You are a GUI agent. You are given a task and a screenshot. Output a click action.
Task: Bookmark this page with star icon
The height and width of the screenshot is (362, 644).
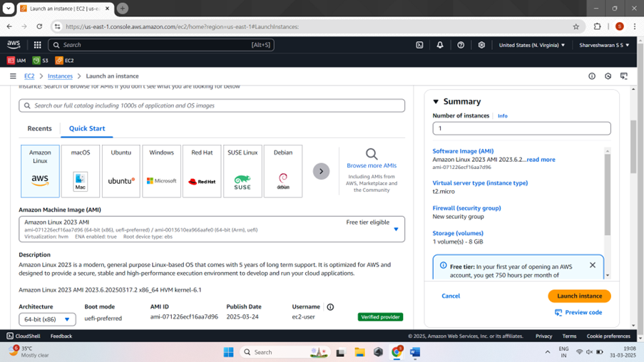coord(576,26)
